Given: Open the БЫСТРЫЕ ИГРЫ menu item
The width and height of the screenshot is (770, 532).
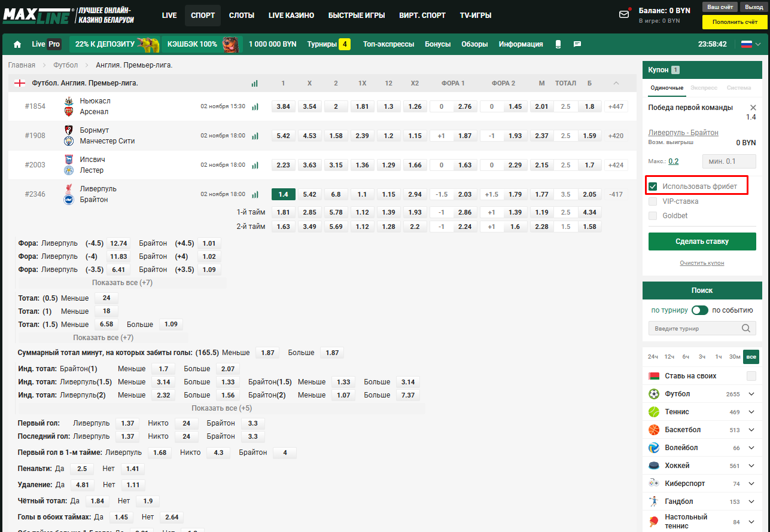Looking at the screenshot, I should point(357,16).
